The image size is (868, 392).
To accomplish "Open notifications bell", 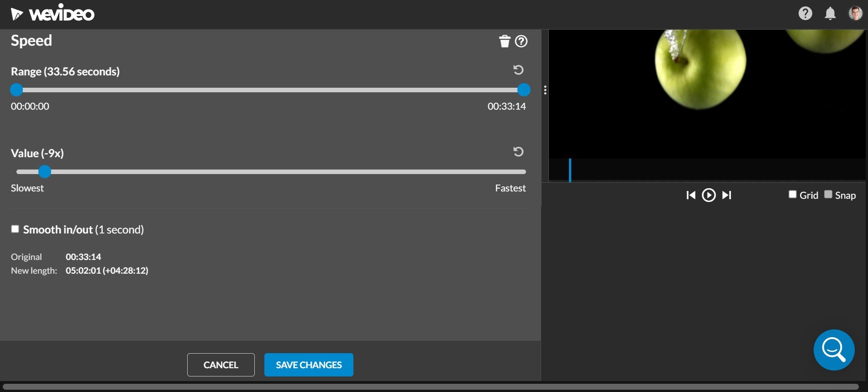I will [830, 14].
